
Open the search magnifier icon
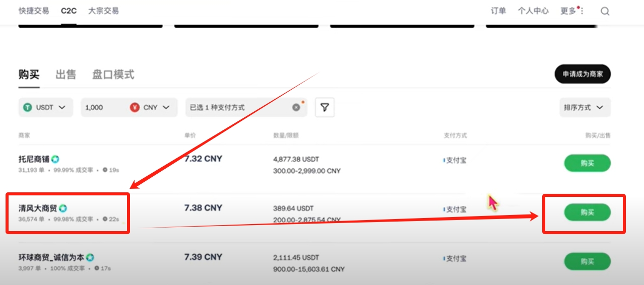605,12
